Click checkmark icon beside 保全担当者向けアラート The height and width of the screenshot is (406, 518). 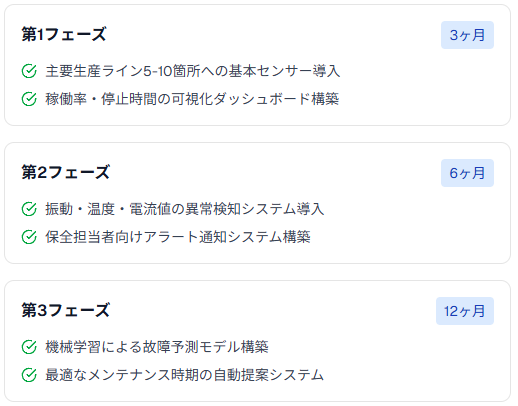pyautogui.click(x=29, y=237)
